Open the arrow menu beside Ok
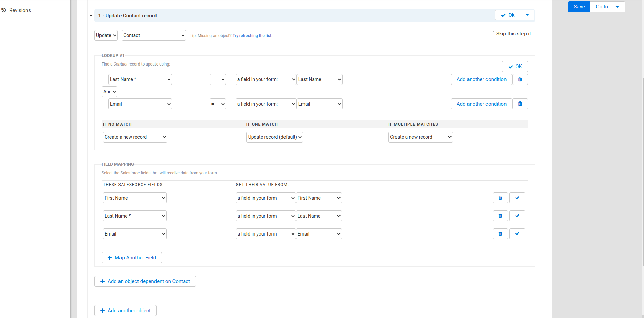This screenshot has width=644, height=318. pos(527,15)
